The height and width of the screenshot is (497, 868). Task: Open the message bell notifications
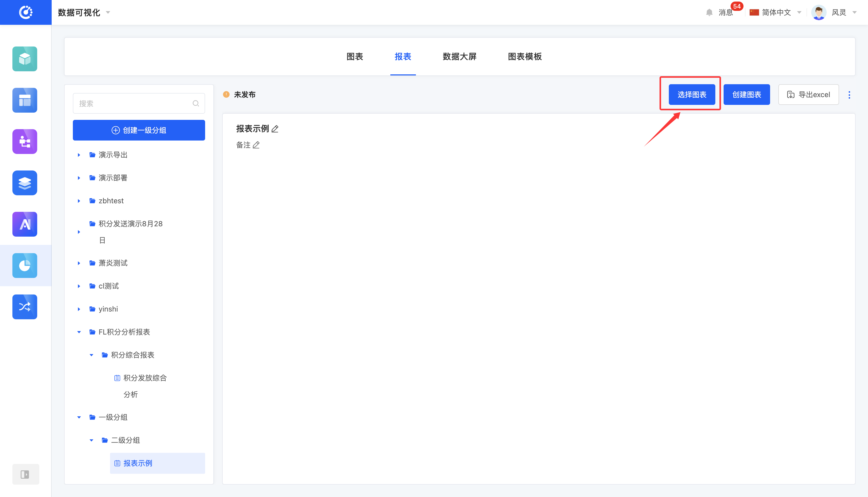(710, 13)
